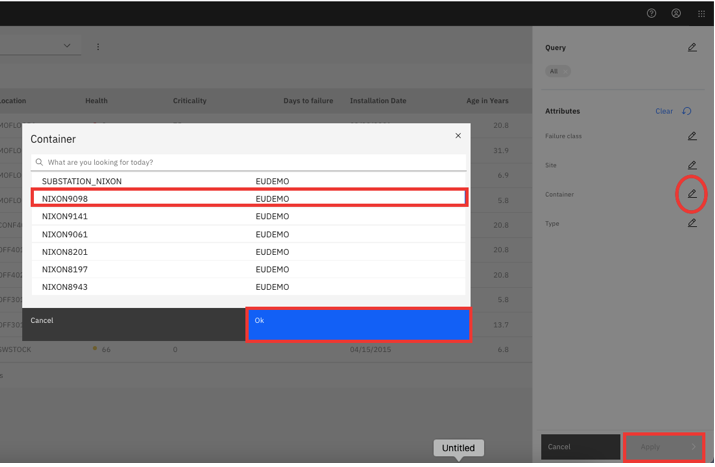Select SUBSTATION_NIXON container row

coord(249,181)
